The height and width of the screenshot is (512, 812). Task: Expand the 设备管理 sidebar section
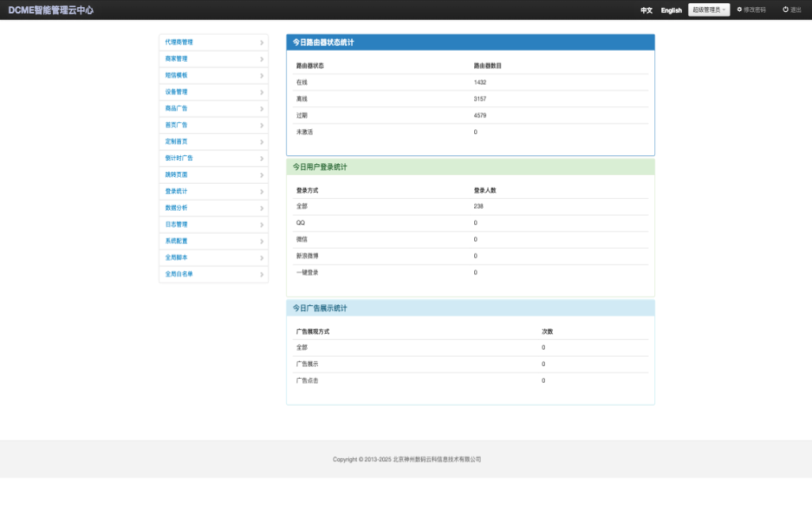[176, 92]
